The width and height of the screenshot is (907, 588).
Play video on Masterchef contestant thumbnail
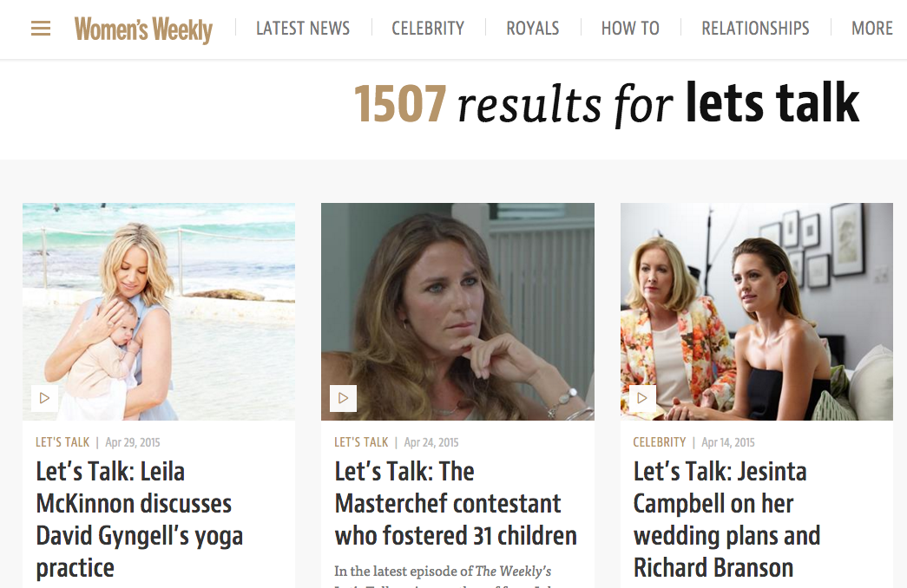pos(343,398)
